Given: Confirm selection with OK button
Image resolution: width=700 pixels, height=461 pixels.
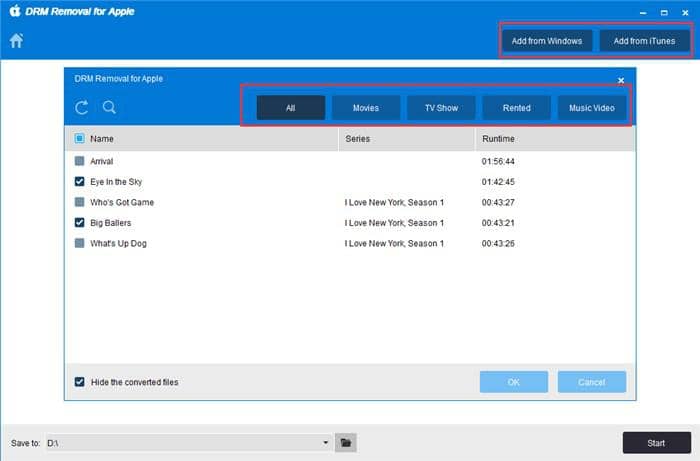Looking at the screenshot, I should [514, 382].
